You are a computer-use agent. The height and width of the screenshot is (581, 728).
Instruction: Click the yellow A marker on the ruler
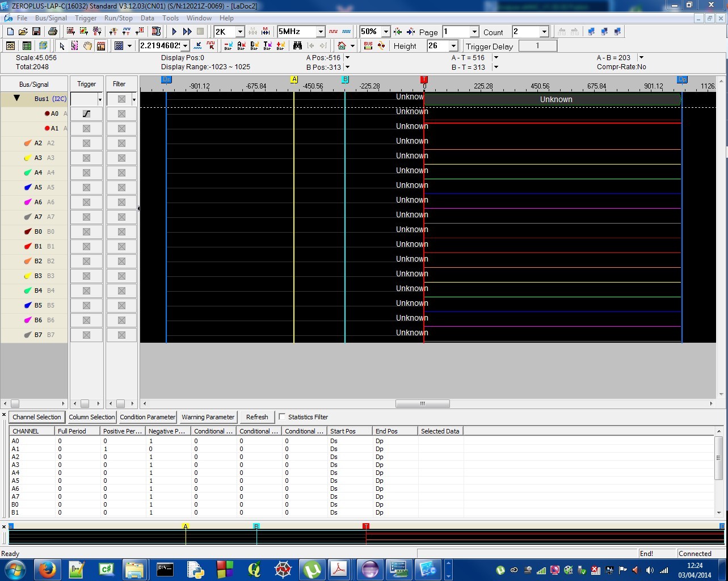(294, 79)
